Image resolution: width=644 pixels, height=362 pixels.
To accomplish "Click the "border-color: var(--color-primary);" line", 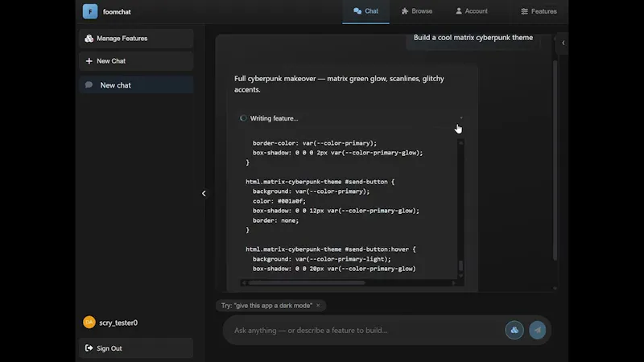I will [315, 143].
